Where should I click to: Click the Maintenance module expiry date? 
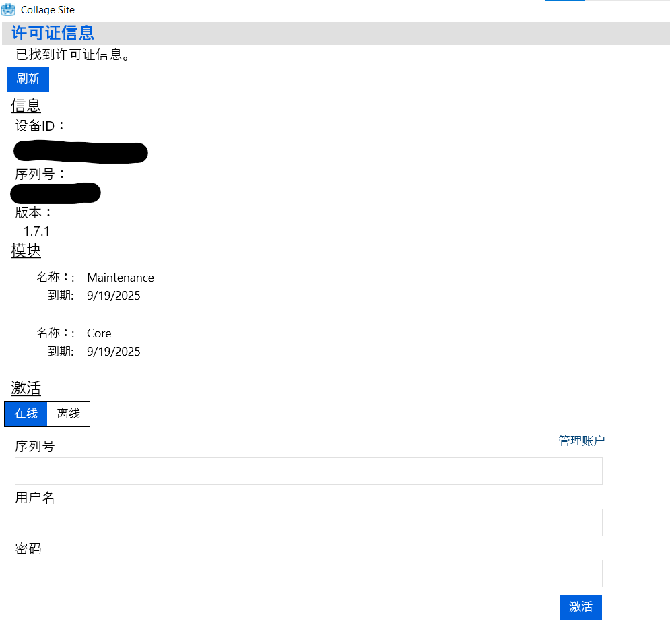coord(114,296)
